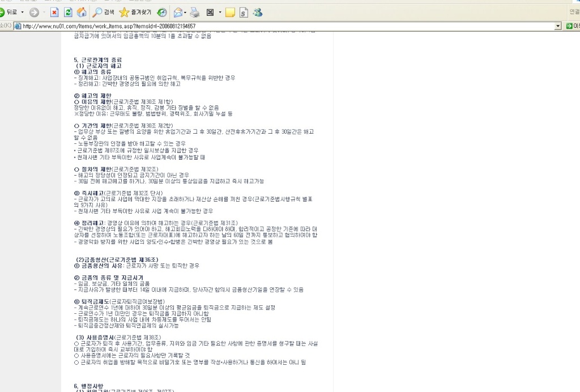Screen dimensions: 580x392
Task: Click the Mail envelope icon
Action: tap(178, 12)
